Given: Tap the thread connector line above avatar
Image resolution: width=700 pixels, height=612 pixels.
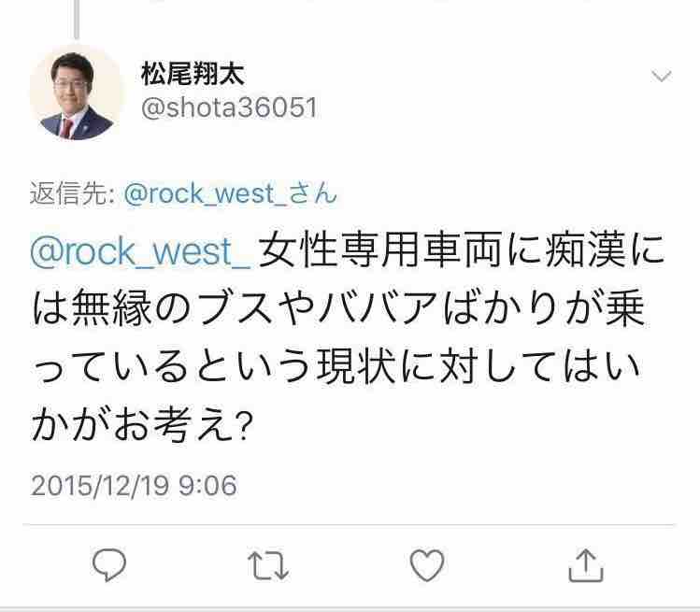Looking at the screenshot, I should [77, 19].
